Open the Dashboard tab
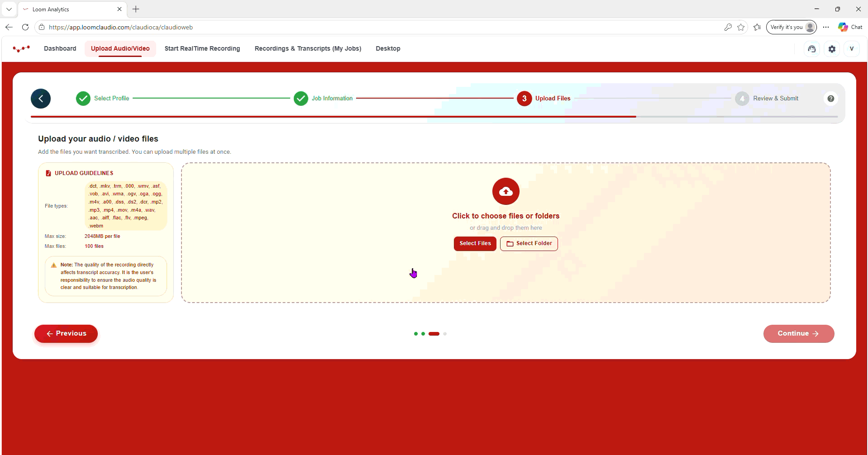868x455 pixels. [x=60, y=49]
